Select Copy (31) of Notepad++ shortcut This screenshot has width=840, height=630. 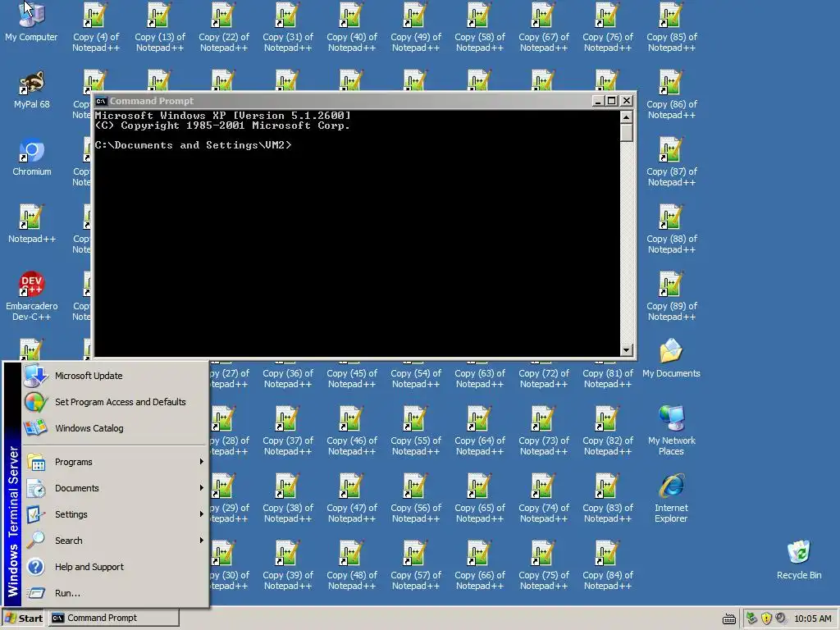tap(288, 28)
